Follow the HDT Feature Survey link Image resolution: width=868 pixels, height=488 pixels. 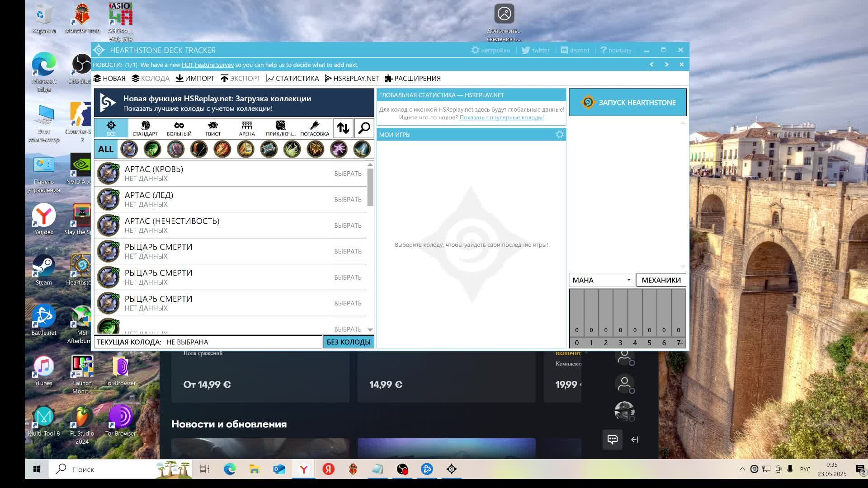pyautogui.click(x=208, y=65)
